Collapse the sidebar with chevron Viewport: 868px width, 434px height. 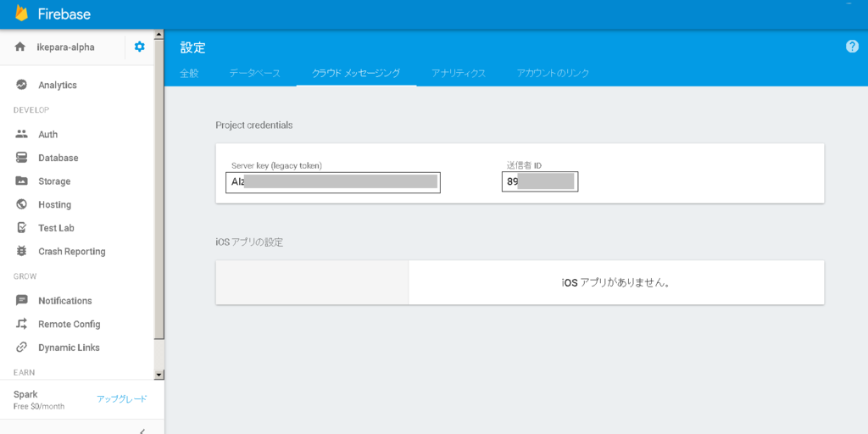click(142, 431)
